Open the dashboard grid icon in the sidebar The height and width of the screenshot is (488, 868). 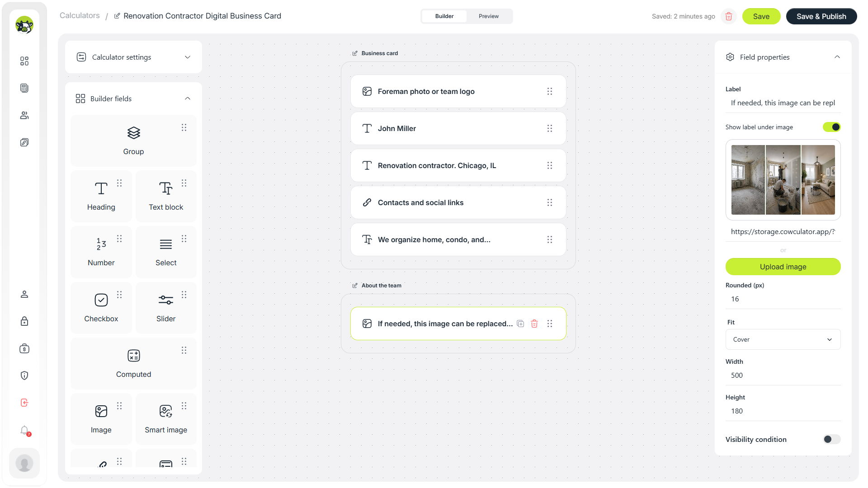(x=24, y=61)
